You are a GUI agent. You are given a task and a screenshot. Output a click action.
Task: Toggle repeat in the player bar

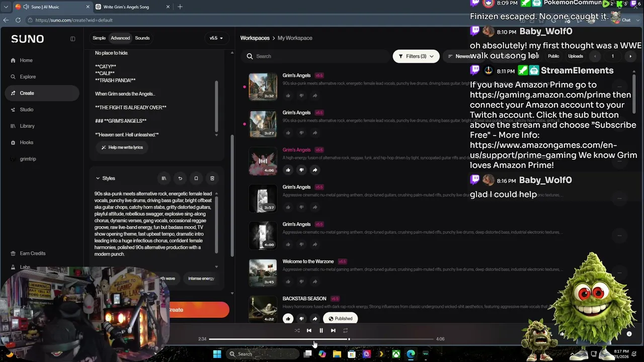(345, 330)
